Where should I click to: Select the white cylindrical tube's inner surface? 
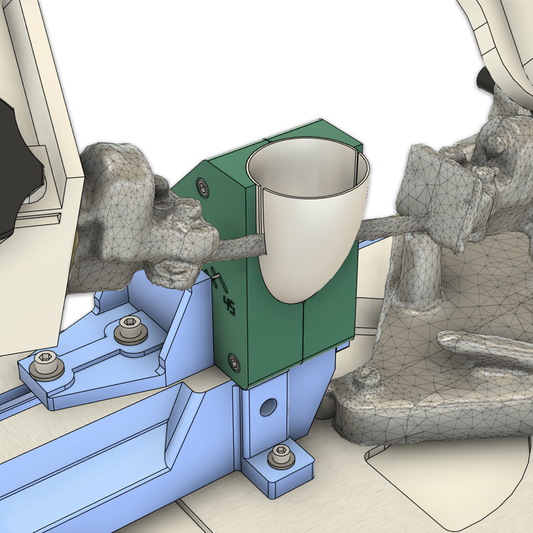(x=308, y=169)
